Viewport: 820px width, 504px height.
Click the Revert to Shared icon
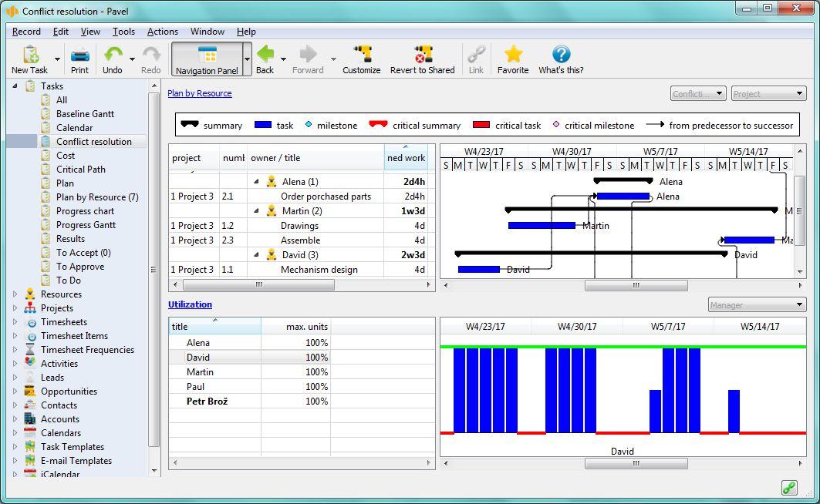click(x=423, y=54)
